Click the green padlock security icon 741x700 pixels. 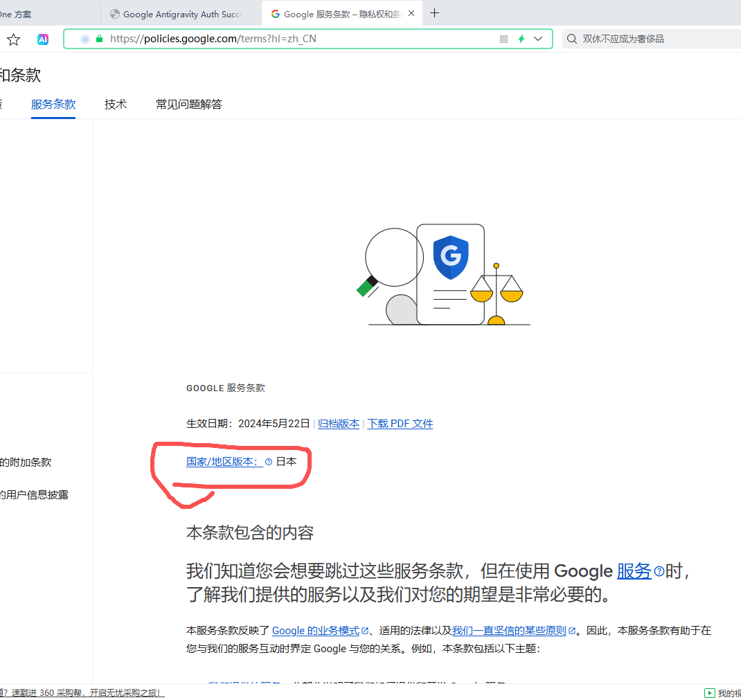tap(99, 39)
